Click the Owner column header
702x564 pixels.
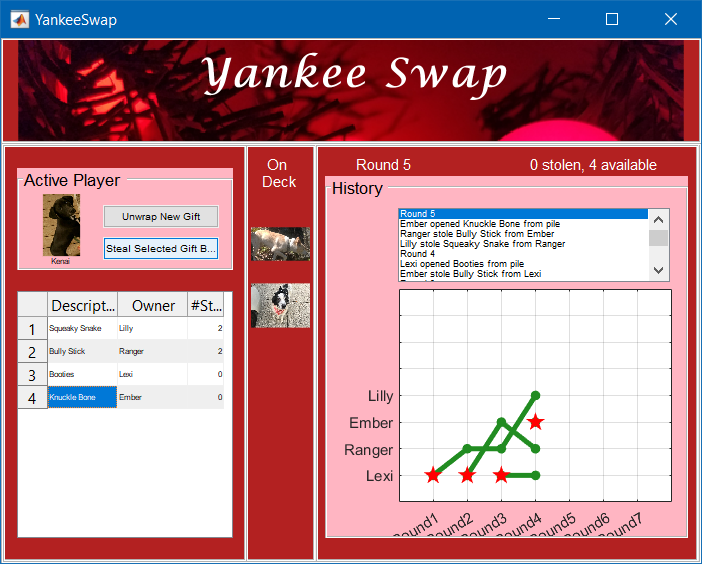coord(153,306)
